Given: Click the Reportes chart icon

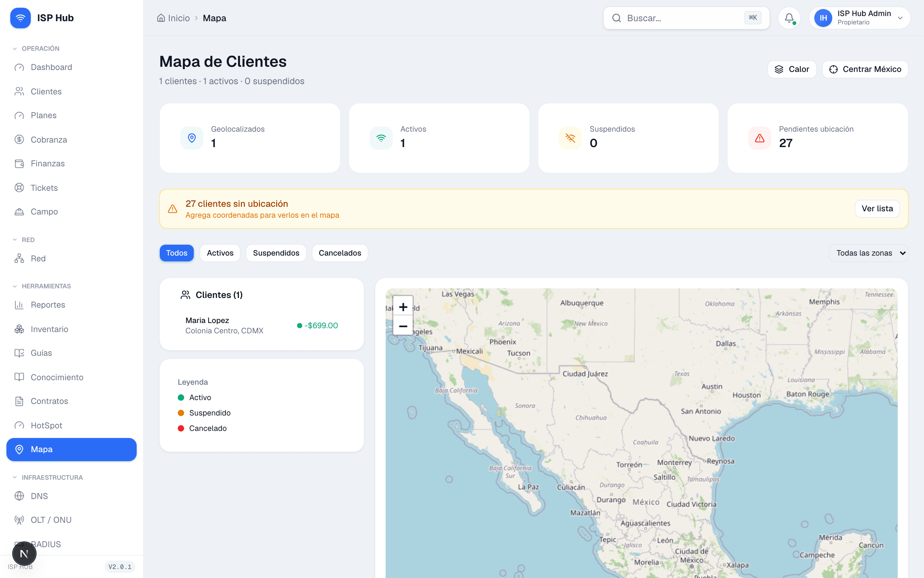Looking at the screenshot, I should (19, 305).
